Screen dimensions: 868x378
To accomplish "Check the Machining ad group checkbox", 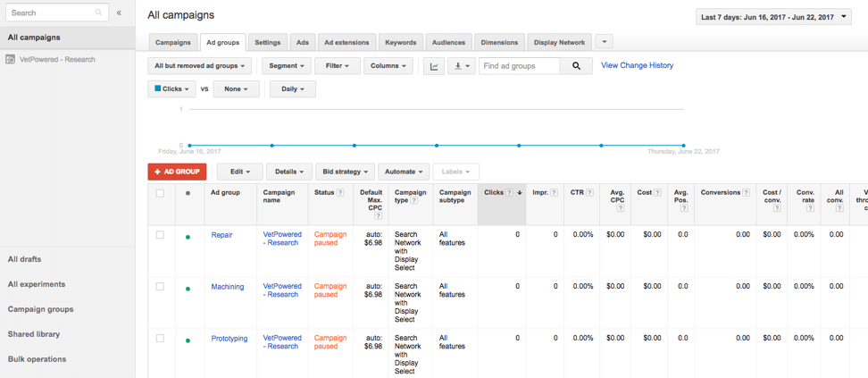I will (160, 287).
